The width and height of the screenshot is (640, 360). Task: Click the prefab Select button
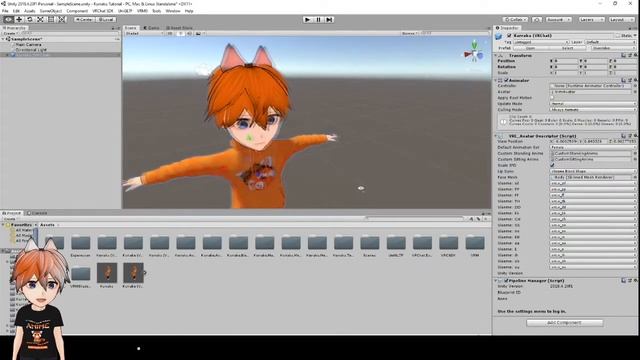point(567,48)
